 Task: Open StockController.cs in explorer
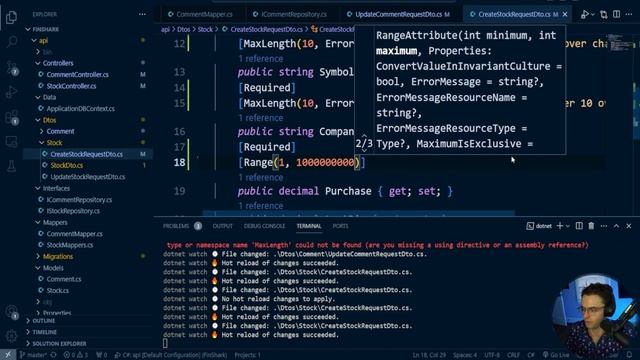click(x=71, y=86)
